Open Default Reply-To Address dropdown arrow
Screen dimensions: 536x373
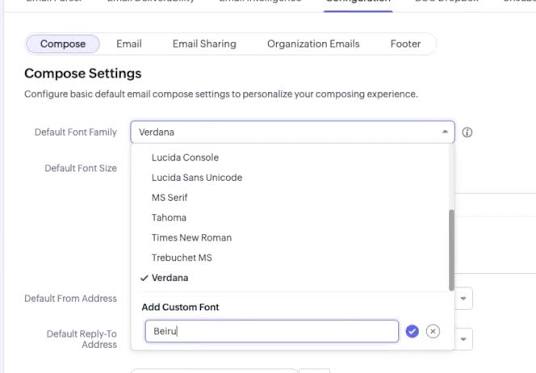(464, 339)
